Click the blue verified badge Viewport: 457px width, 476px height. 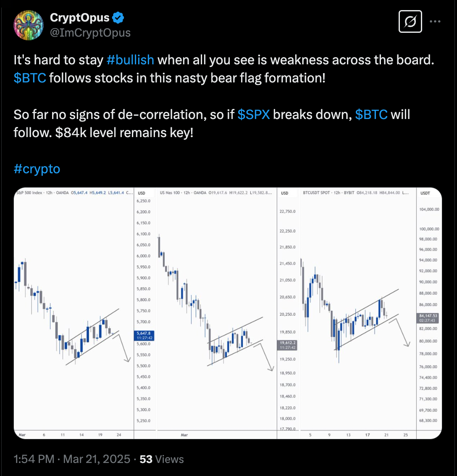click(118, 18)
